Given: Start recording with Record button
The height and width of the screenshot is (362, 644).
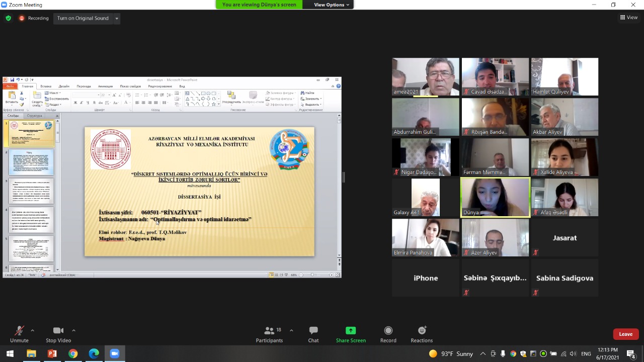Looking at the screenshot, I should pos(388,334).
